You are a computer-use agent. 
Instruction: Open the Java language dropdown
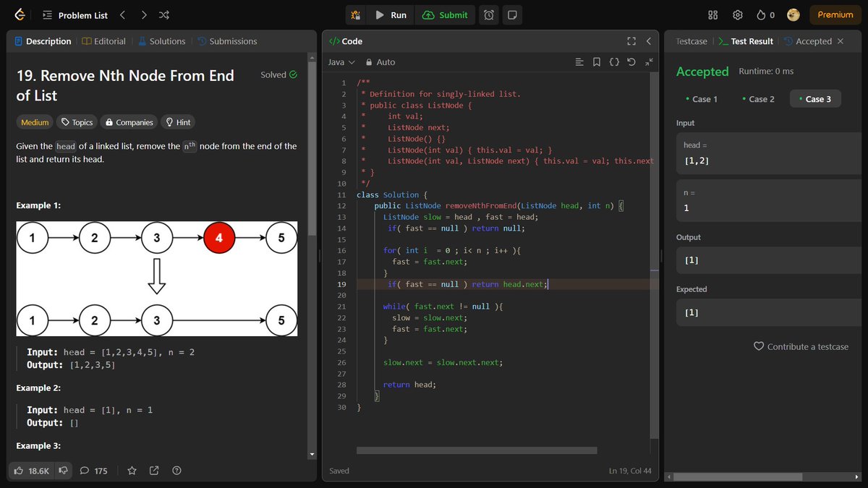point(341,62)
